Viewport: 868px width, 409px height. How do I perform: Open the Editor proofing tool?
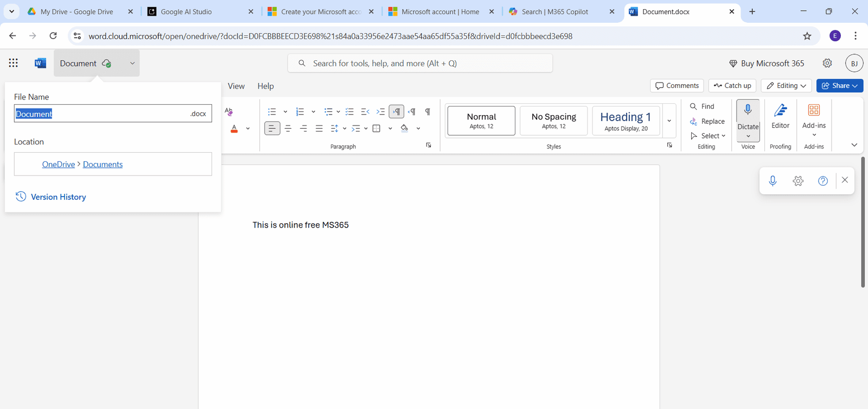coord(780,116)
